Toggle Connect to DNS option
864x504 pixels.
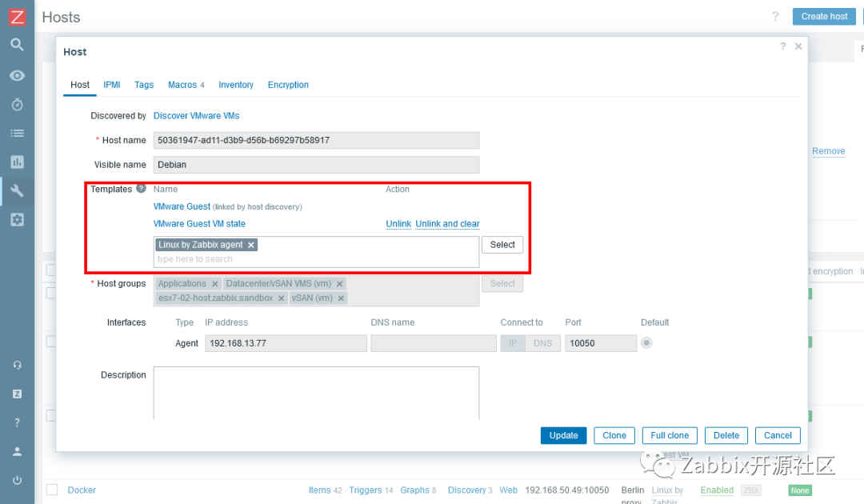point(542,343)
